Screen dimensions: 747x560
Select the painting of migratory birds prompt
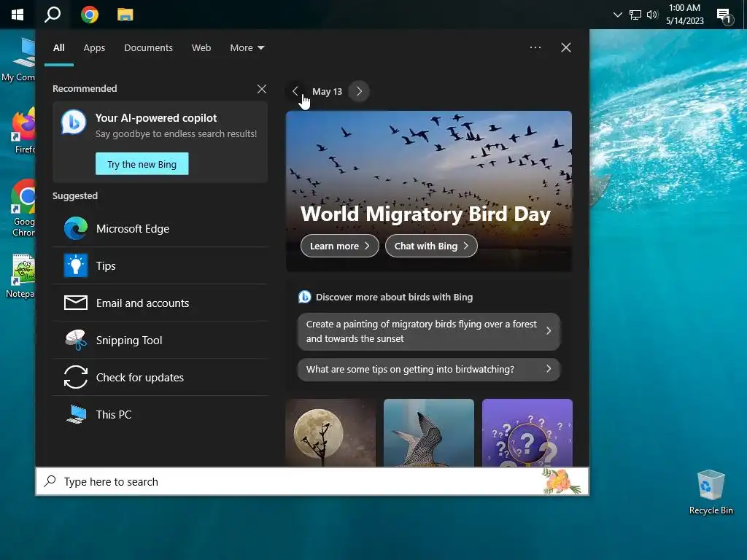[x=429, y=332]
